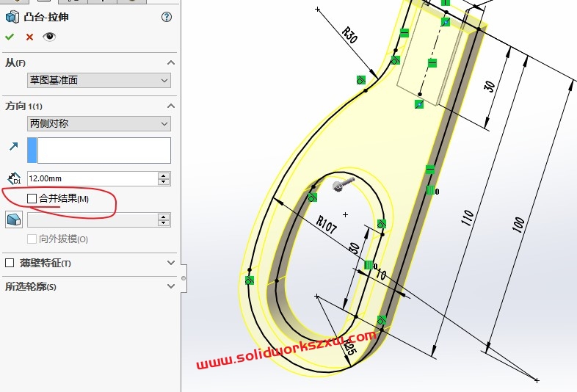Screen dimensions: 577x392
Task: Expand the 所选轮廓 selected contours section
Action: click(x=171, y=286)
